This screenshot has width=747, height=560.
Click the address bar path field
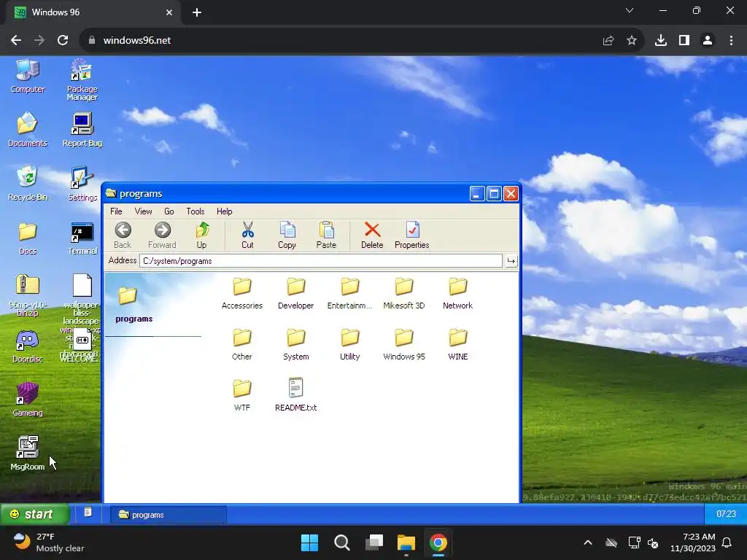(321, 261)
